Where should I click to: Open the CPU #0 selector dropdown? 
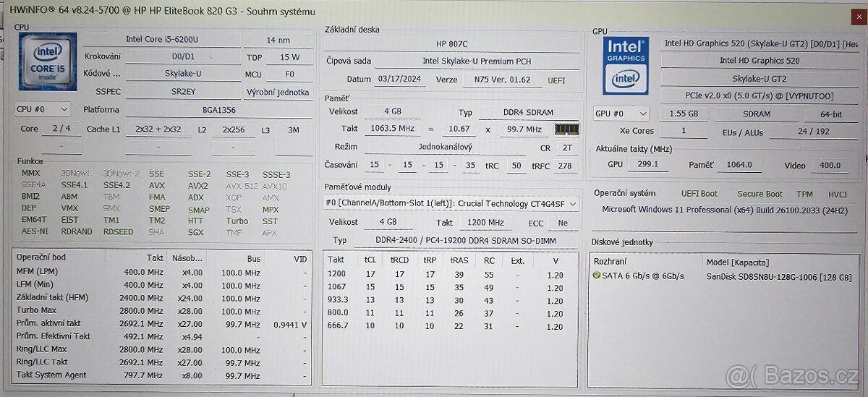(43, 109)
